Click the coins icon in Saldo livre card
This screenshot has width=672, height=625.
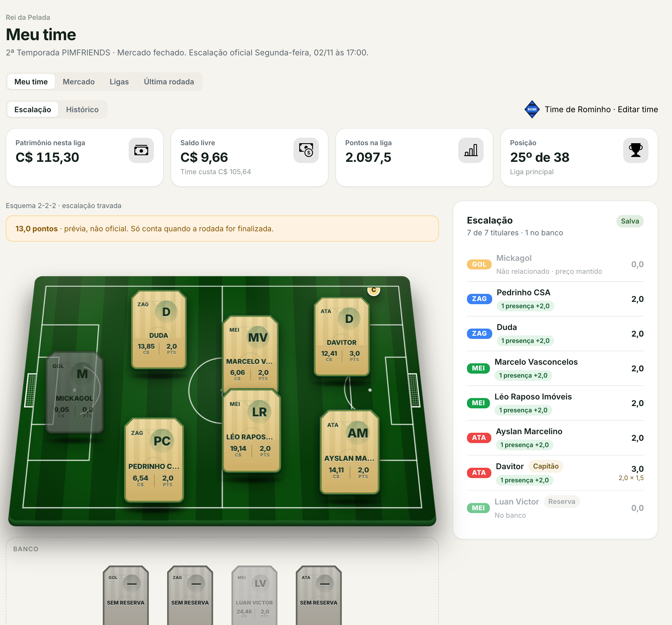pyautogui.click(x=306, y=150)
